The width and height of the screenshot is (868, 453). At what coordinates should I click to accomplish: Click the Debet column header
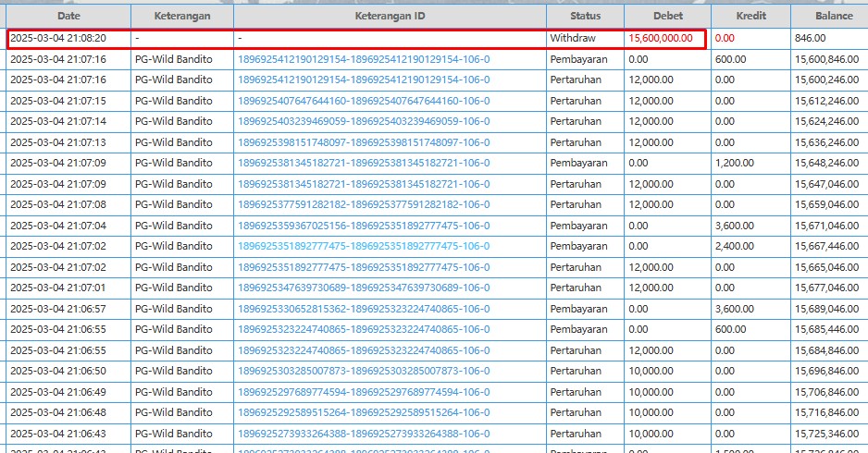[x=667, y=16]
